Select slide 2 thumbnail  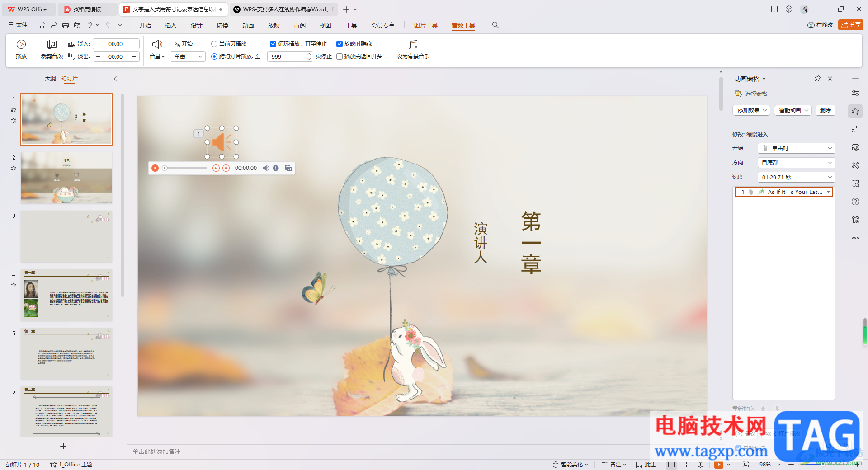coord(66,178)
